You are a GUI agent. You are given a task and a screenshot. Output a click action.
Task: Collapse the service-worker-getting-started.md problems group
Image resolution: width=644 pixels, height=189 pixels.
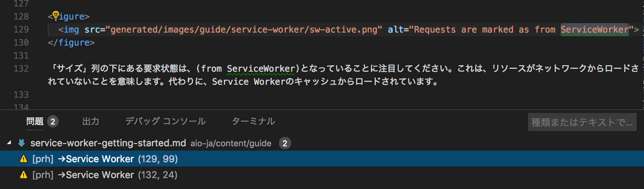(x=9, y=143)
